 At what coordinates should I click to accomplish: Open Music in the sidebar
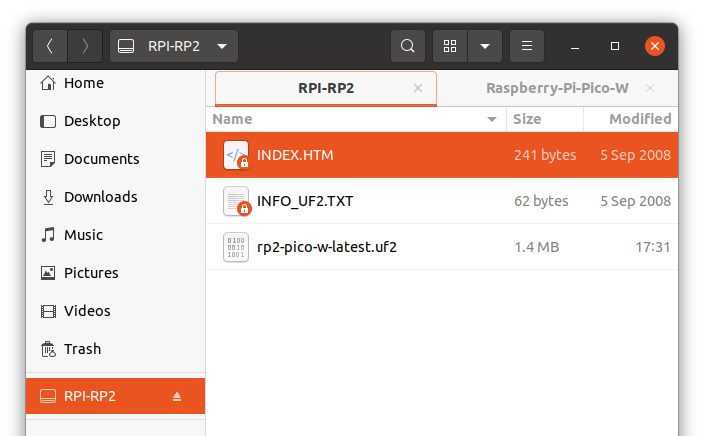tap(115, 235)
